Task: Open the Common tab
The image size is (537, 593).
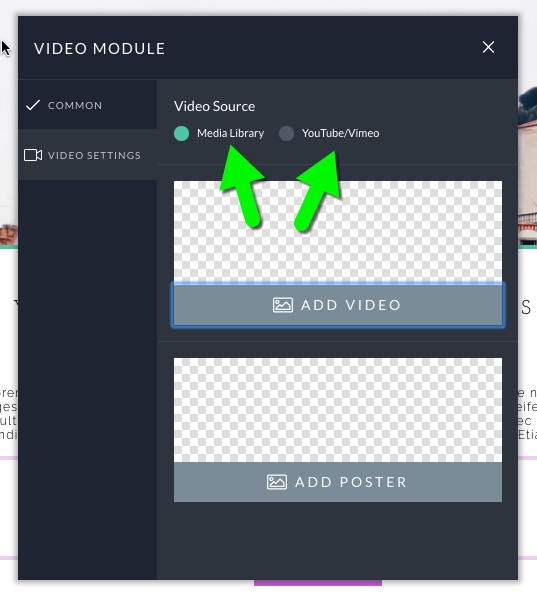Action: (87, 105)
